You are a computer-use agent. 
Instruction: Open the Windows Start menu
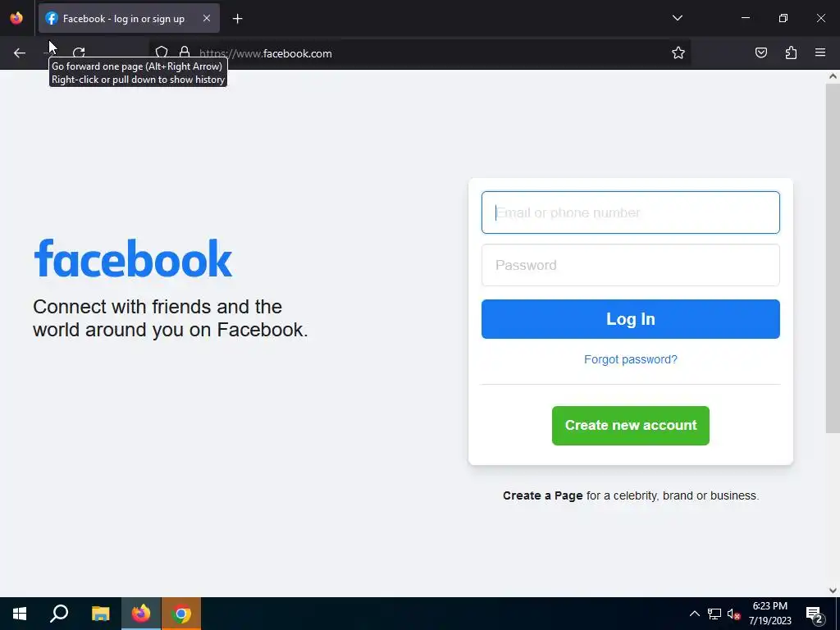click(20, 614)
